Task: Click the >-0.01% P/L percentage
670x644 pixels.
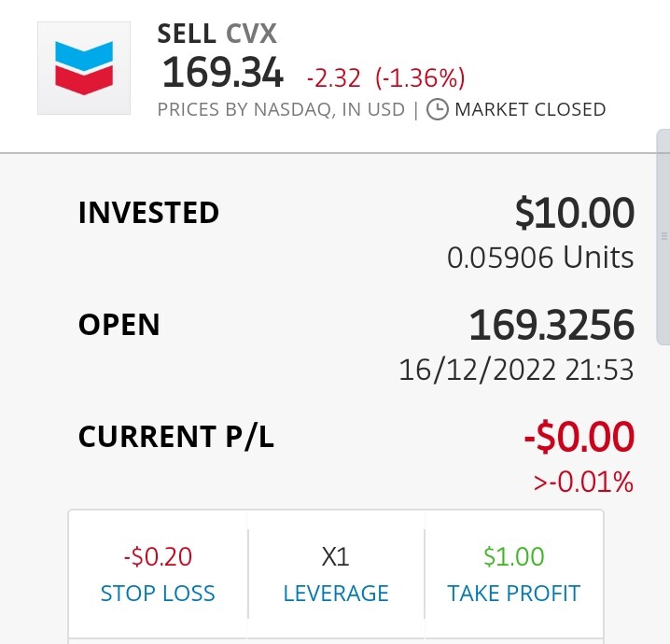Action: tap(583, 482)
